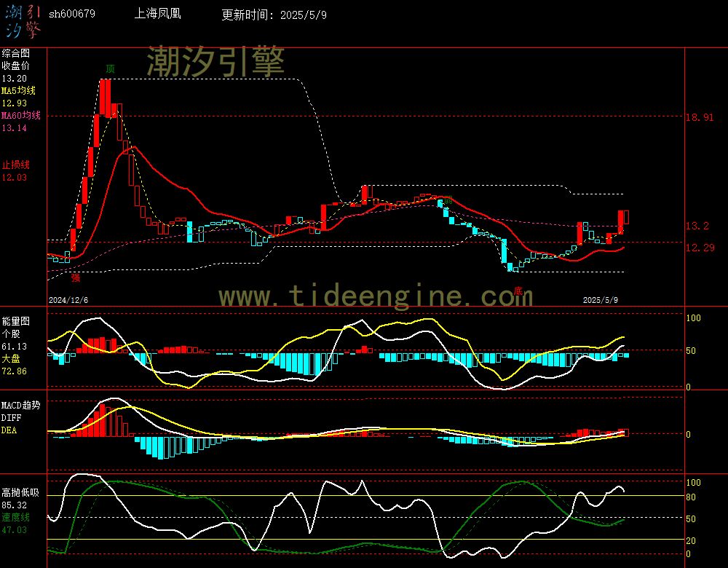Select the closing price value 13.20
Image resolution: width=728 pixels, height=568 pixels.
15,79
